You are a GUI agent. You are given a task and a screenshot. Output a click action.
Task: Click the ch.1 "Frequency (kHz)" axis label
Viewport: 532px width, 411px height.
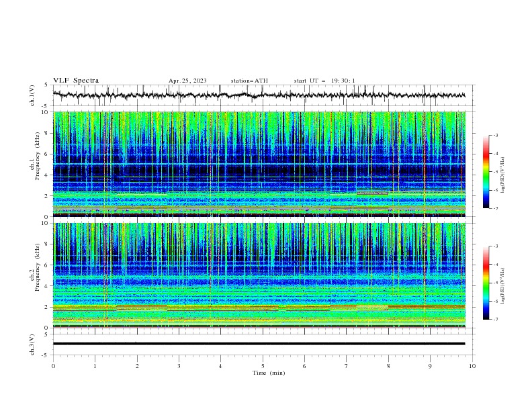pyautogui.click(x=38, y=156)
